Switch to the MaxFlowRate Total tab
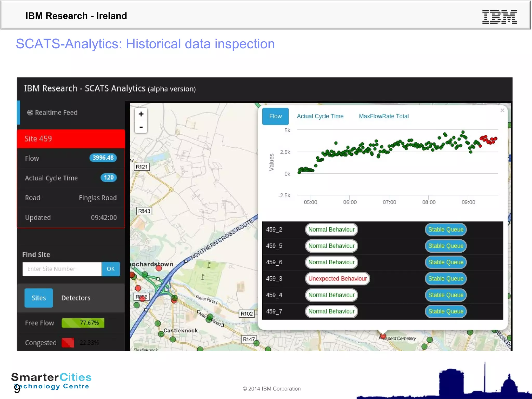 pyautogui.click(x=384, y=116)
